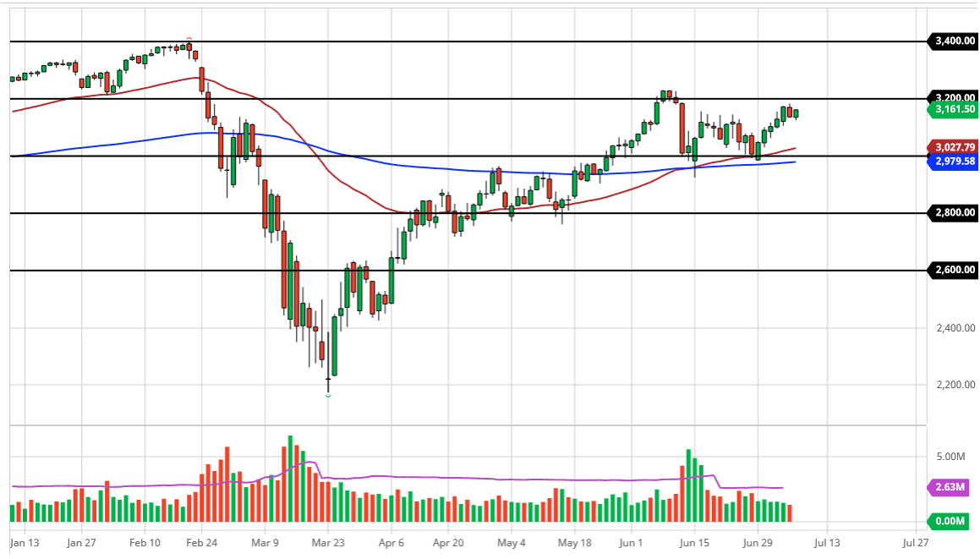Click the 2,400.00 price axis label
This screenshot has height=559, width=980.
pyautogui.click(x=952, y=328)
